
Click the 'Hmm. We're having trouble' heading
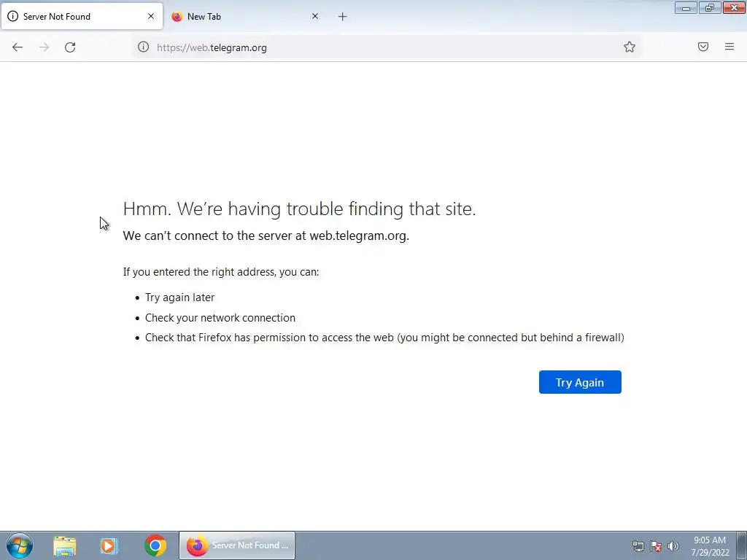click(299, 209)
